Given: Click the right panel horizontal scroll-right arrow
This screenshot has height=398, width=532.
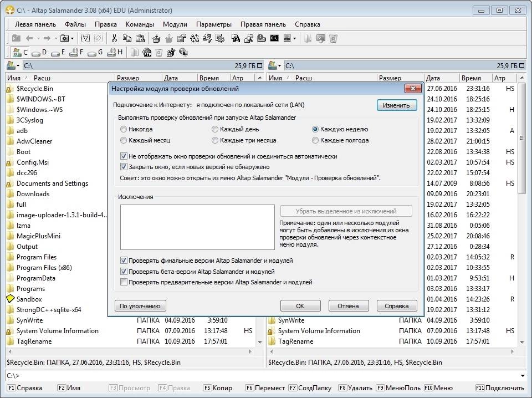Looking at the screenshot, I should [512, 351].
